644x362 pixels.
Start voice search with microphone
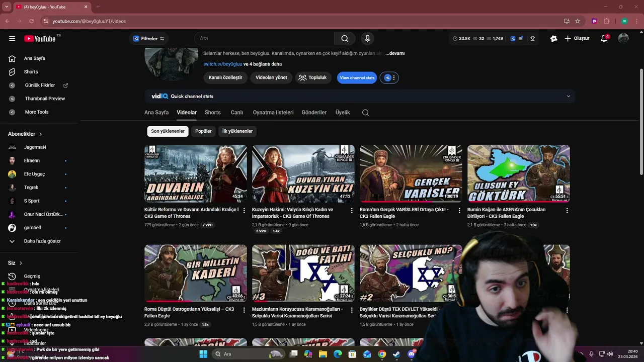(x=367, y=39)
